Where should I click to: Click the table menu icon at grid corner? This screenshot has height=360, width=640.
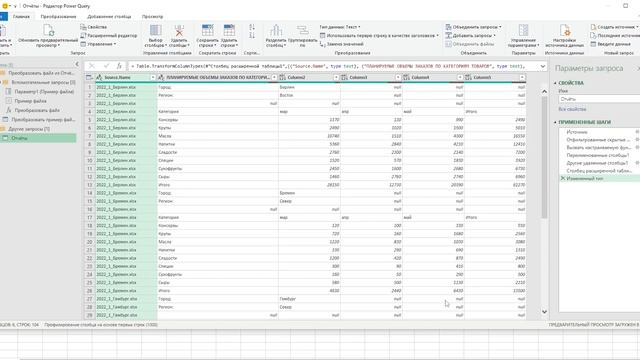(x=89, y=78)
